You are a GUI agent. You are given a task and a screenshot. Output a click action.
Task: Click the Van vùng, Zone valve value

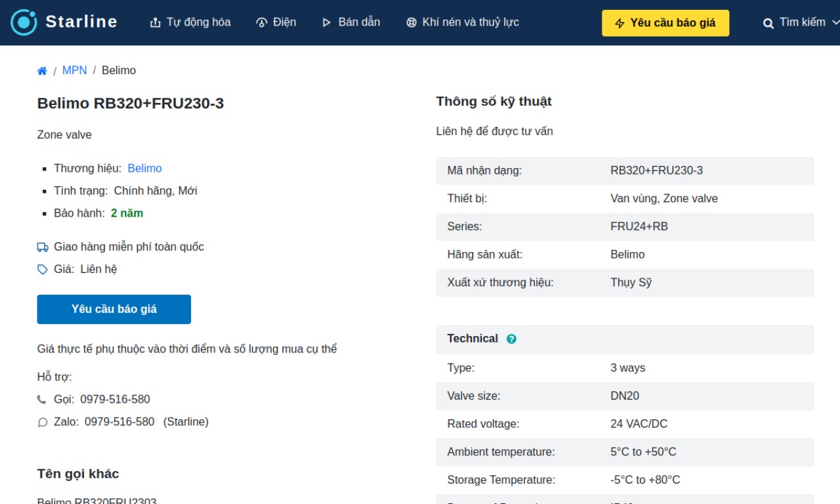pyautogui.click(x=664, y=198)
